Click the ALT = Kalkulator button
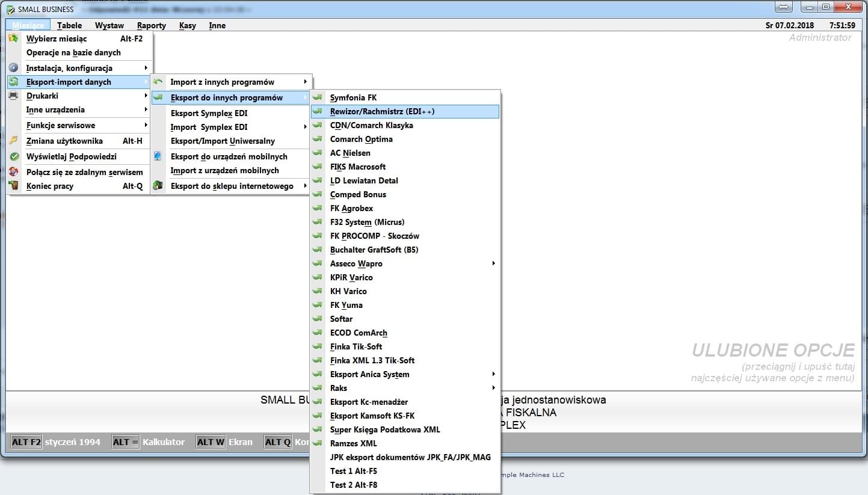This screenshot has height=495, width=868. pos(149,442)
